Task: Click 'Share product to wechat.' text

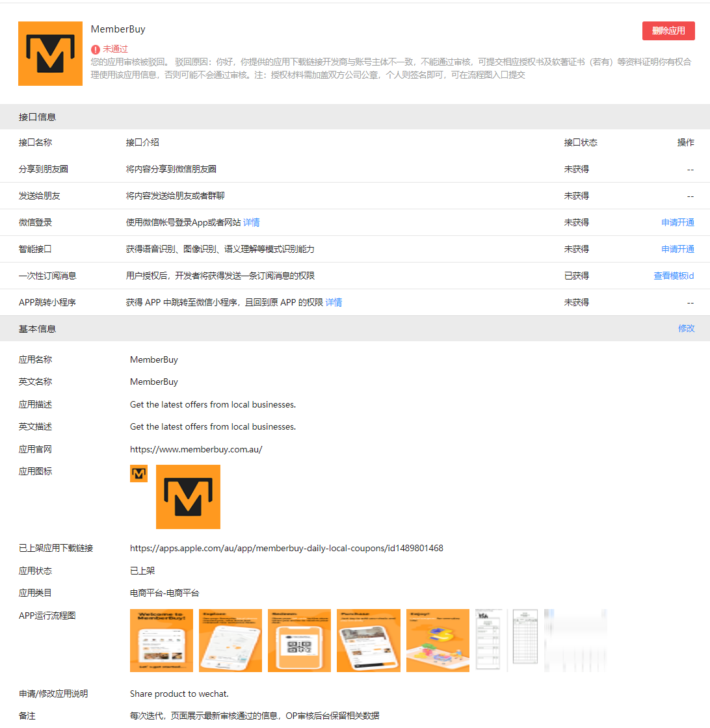Action: click(179, 694)
